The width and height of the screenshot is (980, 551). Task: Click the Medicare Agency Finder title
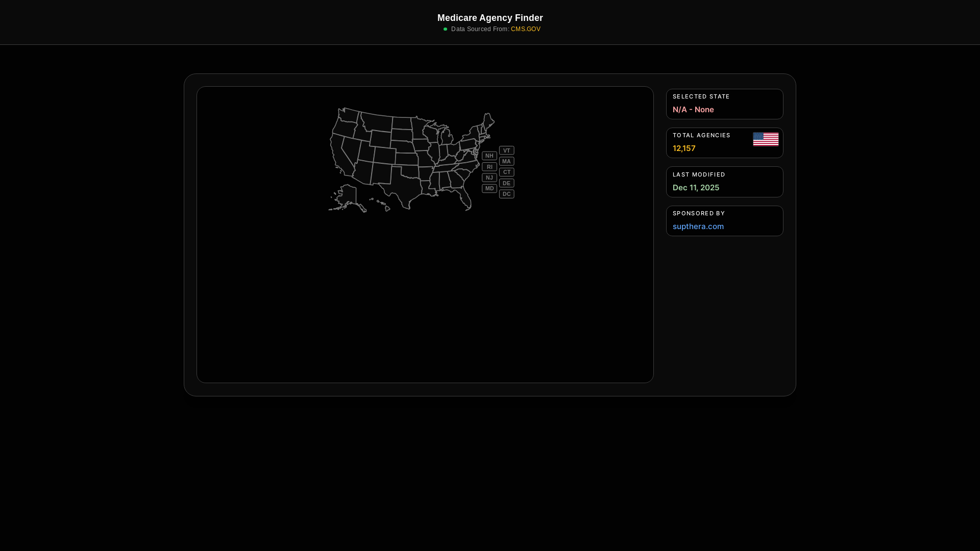coord(490,18)
